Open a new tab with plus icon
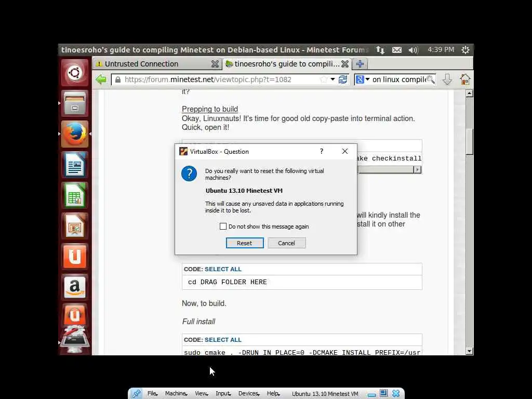Viewport: 532px width, 399px height. (360, 64)
